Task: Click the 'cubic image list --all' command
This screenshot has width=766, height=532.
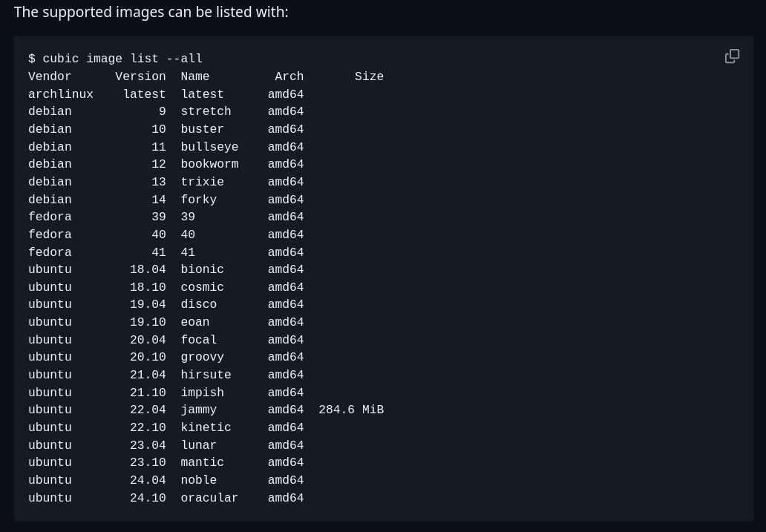Action: tap(122, 59)
